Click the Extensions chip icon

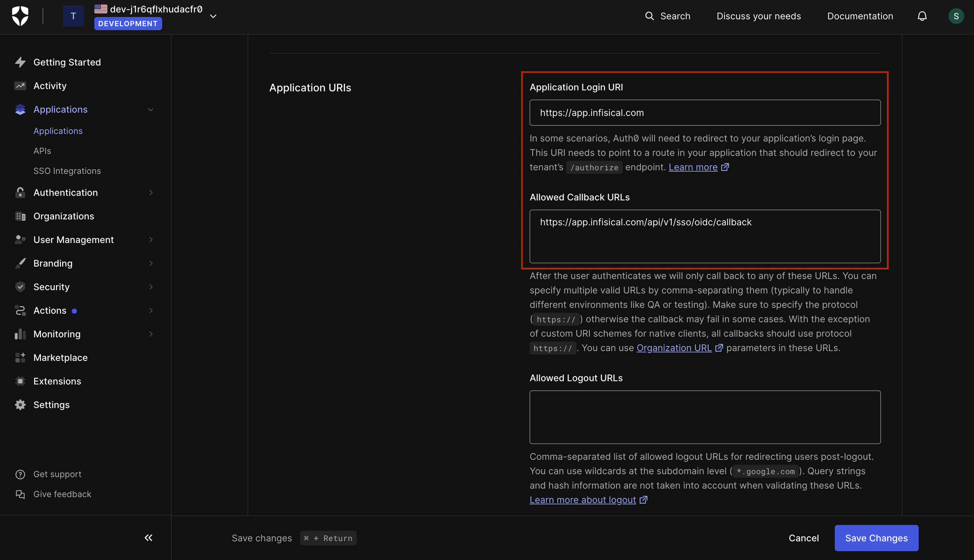click(x=20, y=381)
